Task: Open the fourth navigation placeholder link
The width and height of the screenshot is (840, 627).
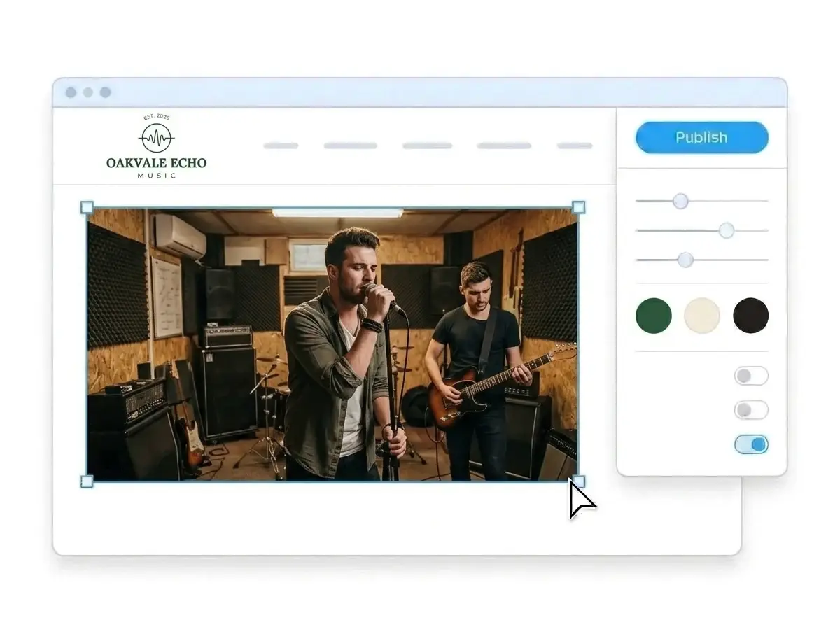Action: [504, 146]
